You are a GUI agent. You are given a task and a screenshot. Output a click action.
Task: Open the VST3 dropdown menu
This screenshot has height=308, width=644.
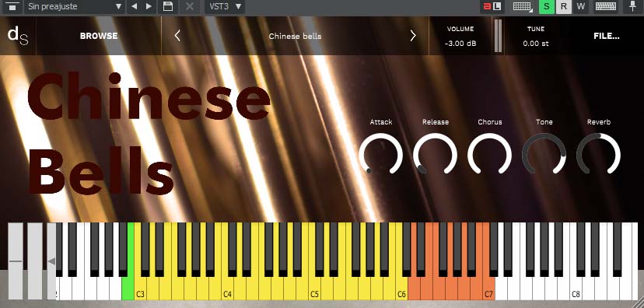[x=225, y=6]
